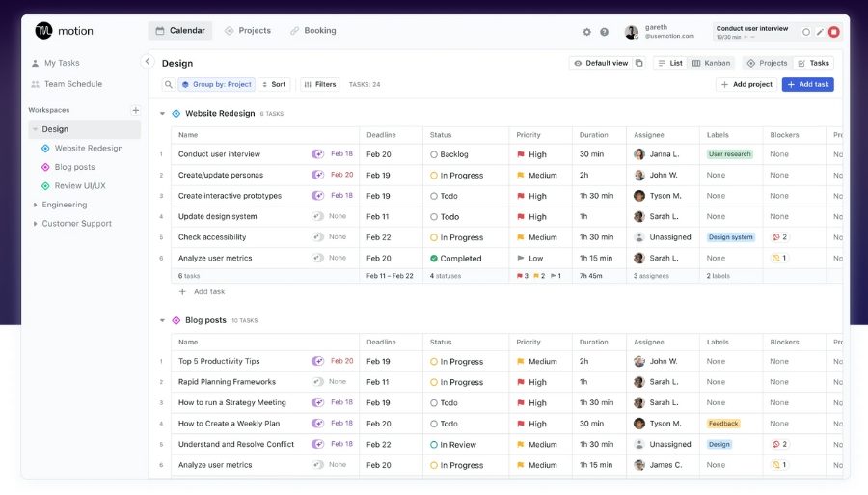Screen dimensions: 868x495
Task: Toggle In Progress status of Top 5 Productivity Tips
Action: pos(434,362)
